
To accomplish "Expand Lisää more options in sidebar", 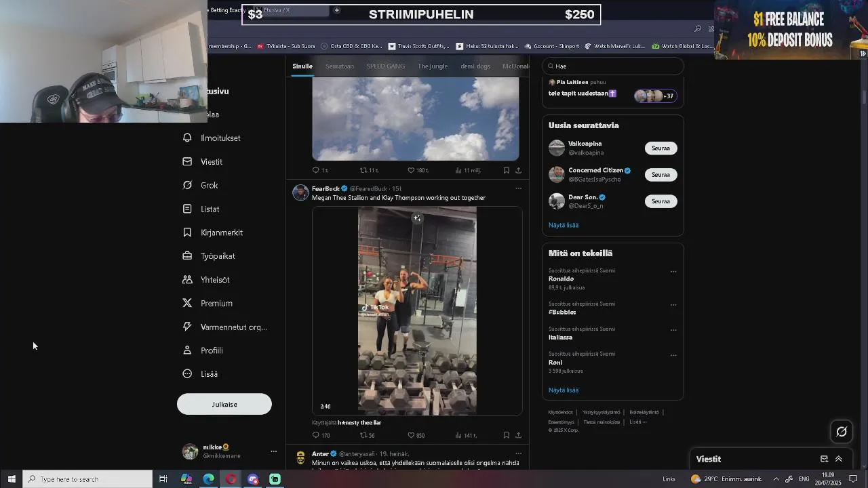I will click(x=200, y=374).
